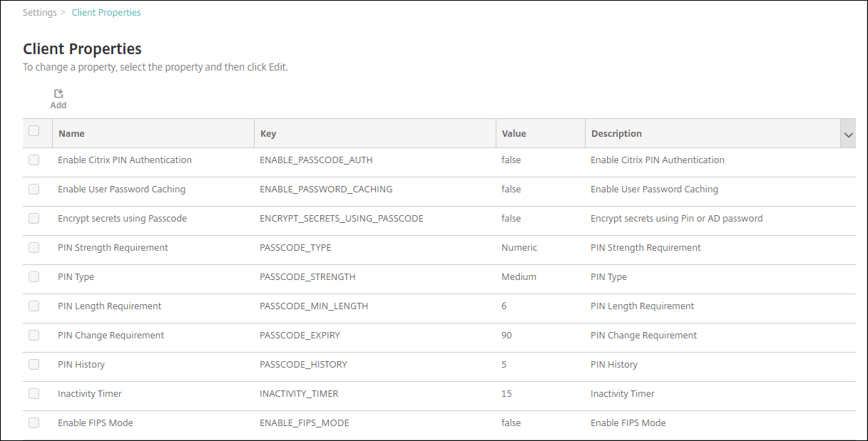Sort by the Name column header

tap(72, 134)
